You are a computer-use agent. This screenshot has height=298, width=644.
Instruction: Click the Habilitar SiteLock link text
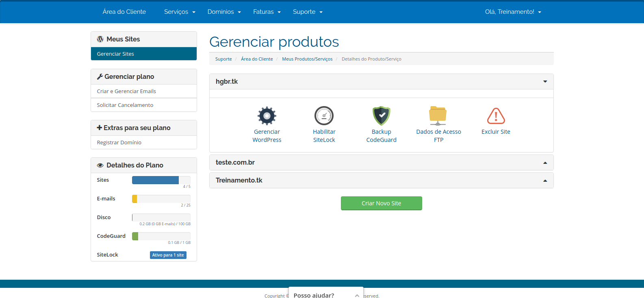point(324,136)
